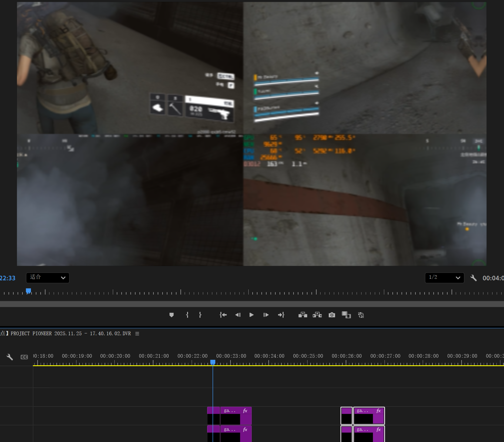Click the Mark In bracket icon
The image size is (504, 442).
click(x=187, y=315)
